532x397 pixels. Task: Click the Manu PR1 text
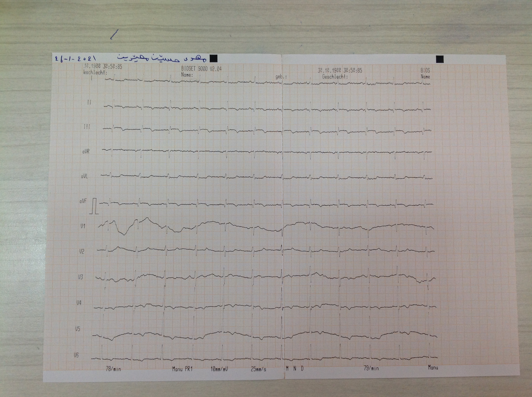pos(182,369)
